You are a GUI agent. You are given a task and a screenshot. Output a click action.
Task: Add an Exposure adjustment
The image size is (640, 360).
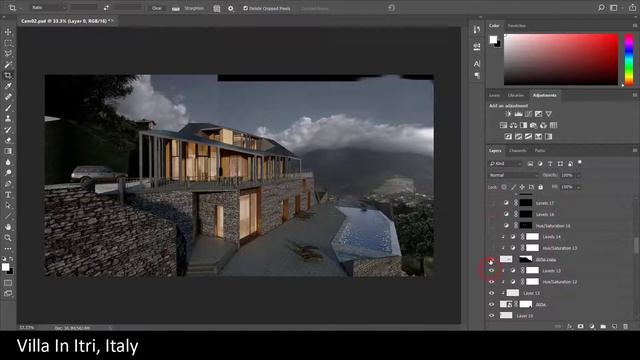point(539,114)
